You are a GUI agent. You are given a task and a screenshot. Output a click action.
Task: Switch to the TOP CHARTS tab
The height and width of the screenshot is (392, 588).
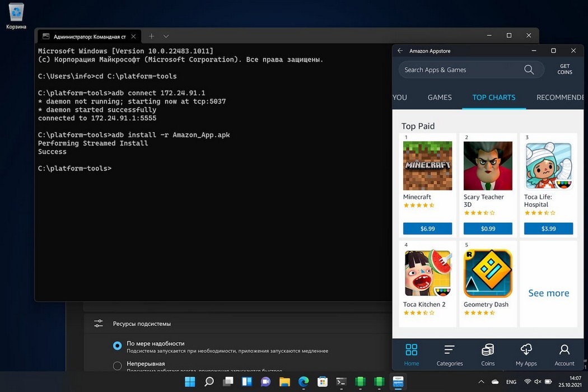(x=494, y=97)
